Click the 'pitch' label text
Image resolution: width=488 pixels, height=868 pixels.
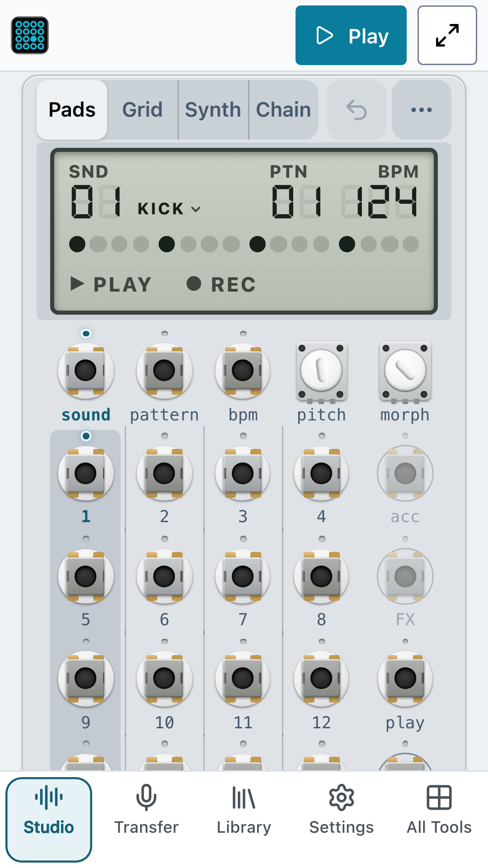[321, 415]
